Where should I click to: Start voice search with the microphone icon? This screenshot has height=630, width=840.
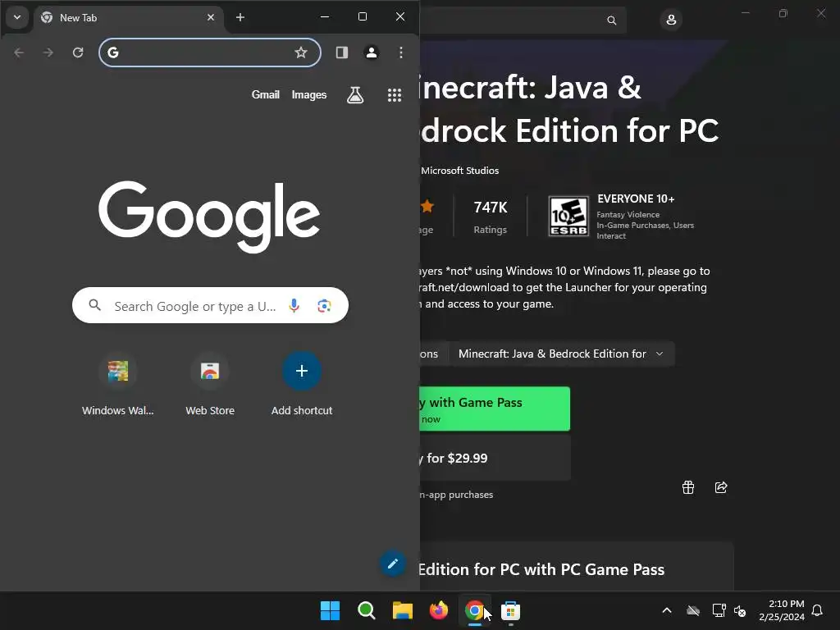(294, 305)
